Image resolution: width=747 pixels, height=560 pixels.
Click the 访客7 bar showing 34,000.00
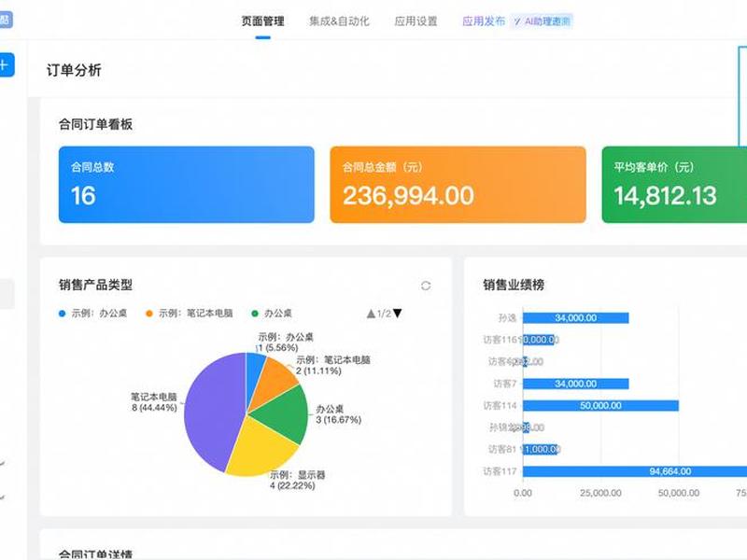click(x=575, y=384)
